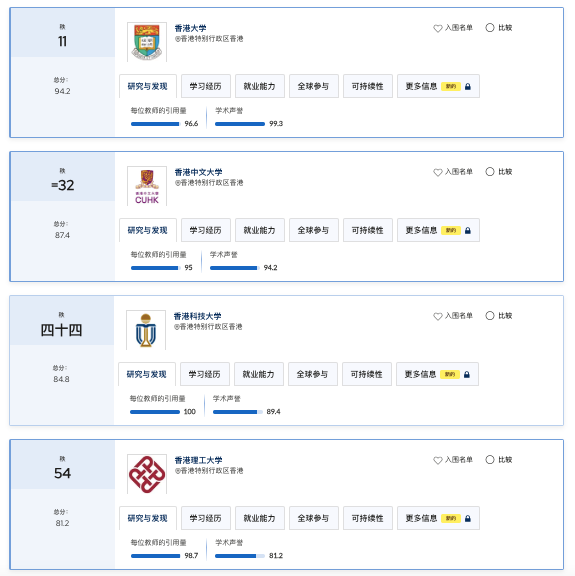This screenshot has width=575, height=576.
Task: Open the 香港科技大学 title link
Action: coord(197,316)
